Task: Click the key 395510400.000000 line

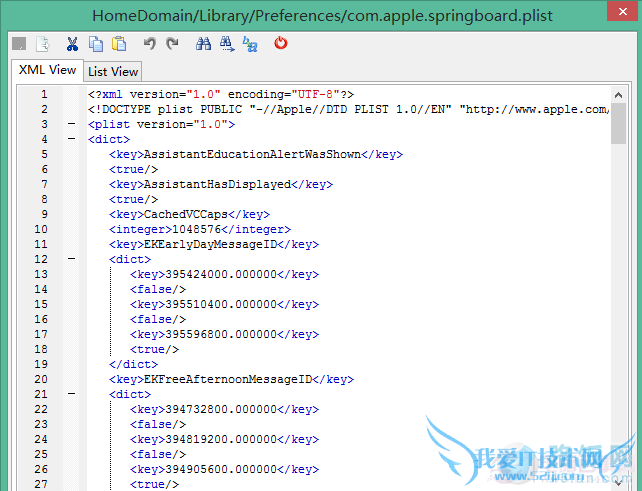Action: click(224, 304)
